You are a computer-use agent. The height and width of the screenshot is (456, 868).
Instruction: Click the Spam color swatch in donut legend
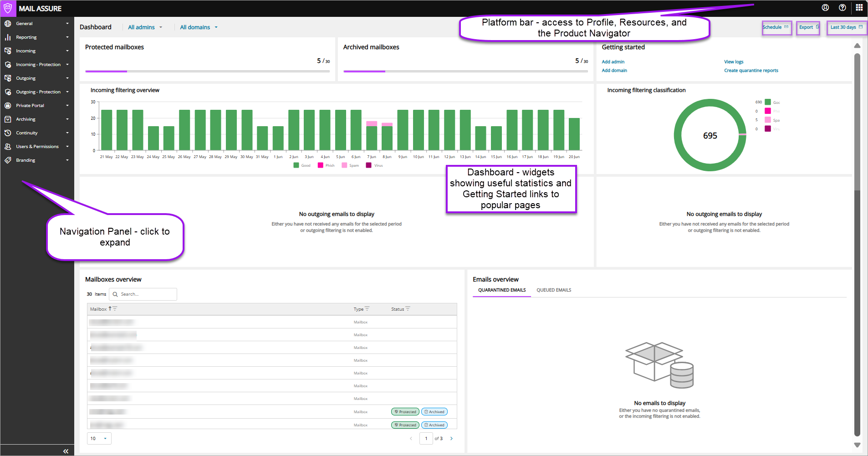[x=768, y=120]
